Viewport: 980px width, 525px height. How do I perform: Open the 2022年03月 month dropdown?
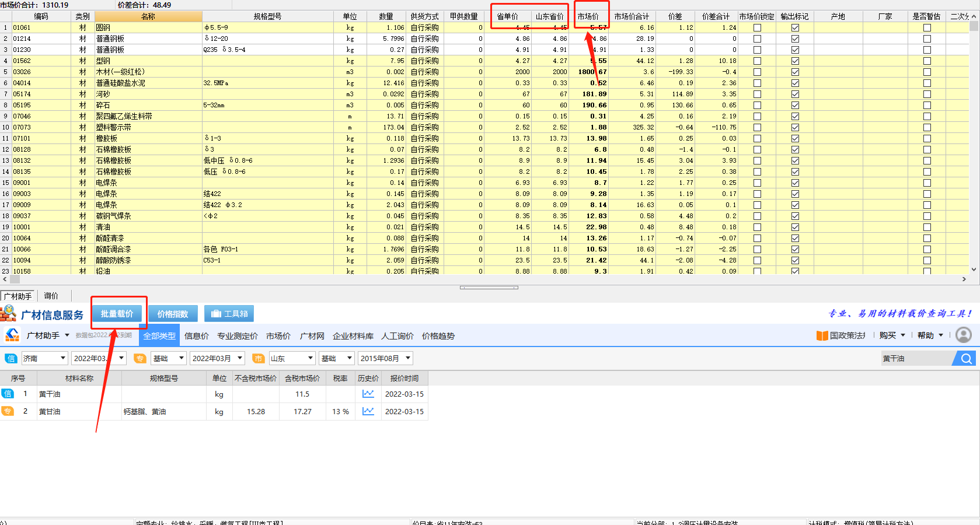tap(217, 358)
